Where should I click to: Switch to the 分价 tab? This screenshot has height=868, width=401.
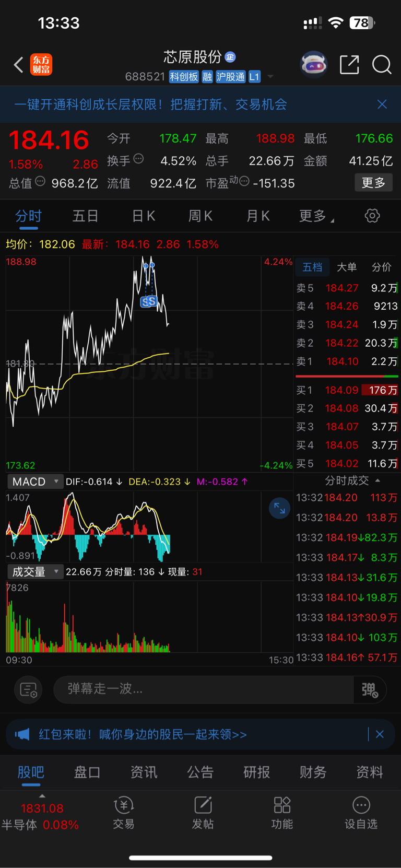381,267
